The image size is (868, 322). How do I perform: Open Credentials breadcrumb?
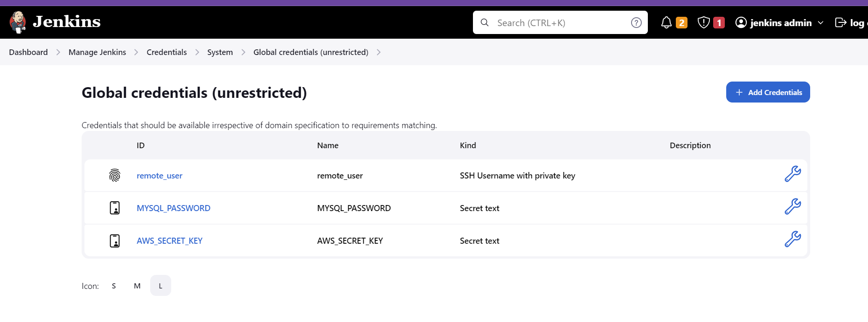pos(167,52)
